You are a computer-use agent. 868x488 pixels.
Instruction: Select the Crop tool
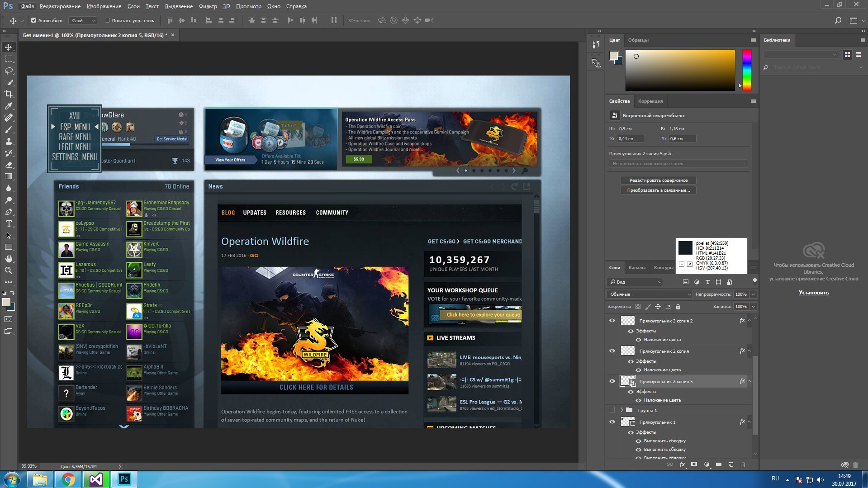click(9, 94)
